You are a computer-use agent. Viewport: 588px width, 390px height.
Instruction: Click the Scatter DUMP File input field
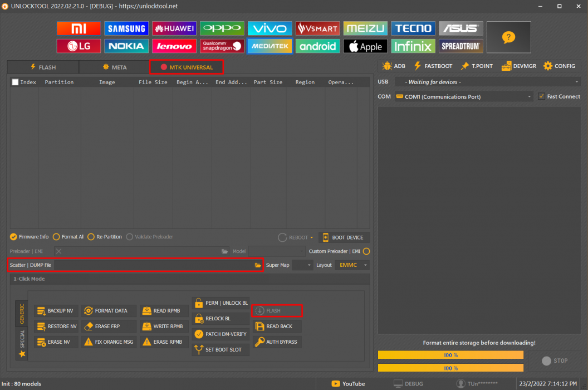point(153,265)
